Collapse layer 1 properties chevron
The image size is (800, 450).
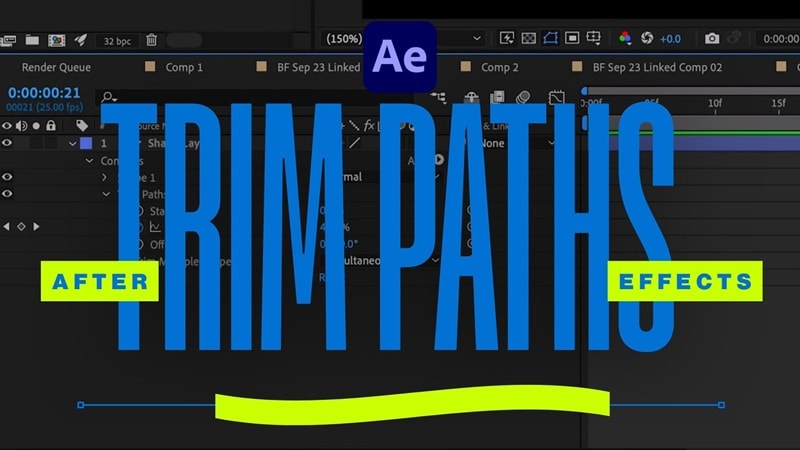coord(72,143)
